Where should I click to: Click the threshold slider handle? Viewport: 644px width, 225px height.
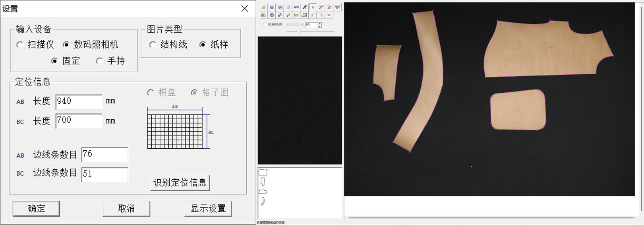(x=300, y=31)
